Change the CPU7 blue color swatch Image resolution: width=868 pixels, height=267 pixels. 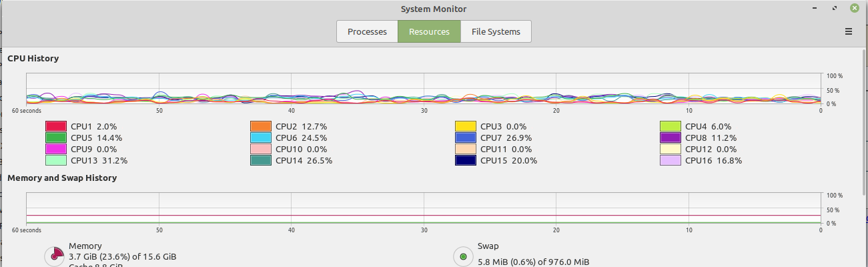pos(466,138)
